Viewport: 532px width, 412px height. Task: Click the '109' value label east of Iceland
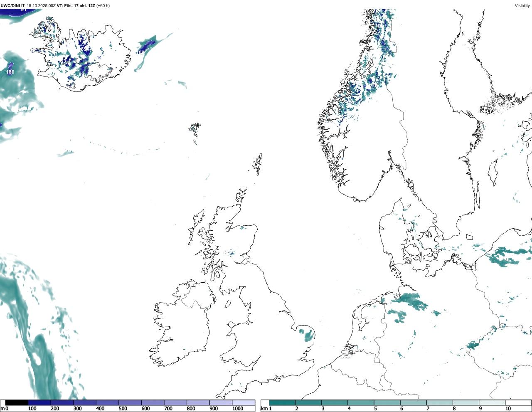(x=141, y=52)
